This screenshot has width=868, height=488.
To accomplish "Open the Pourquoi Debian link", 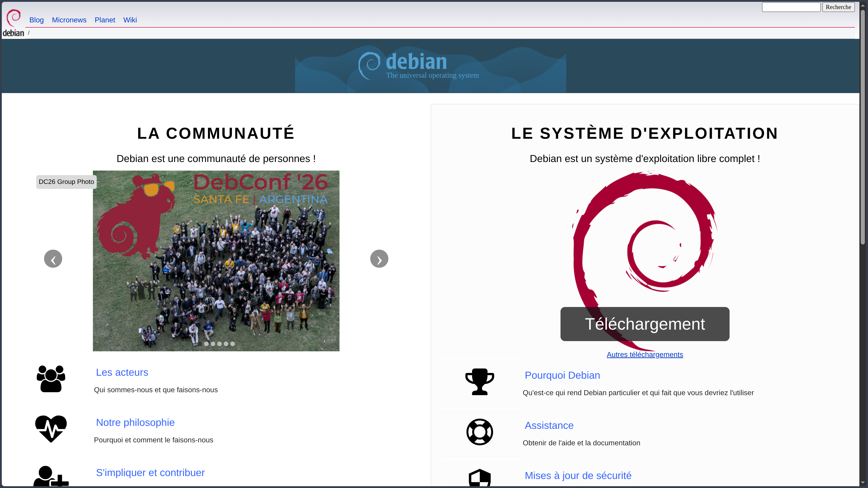I will tap(562, 375).
